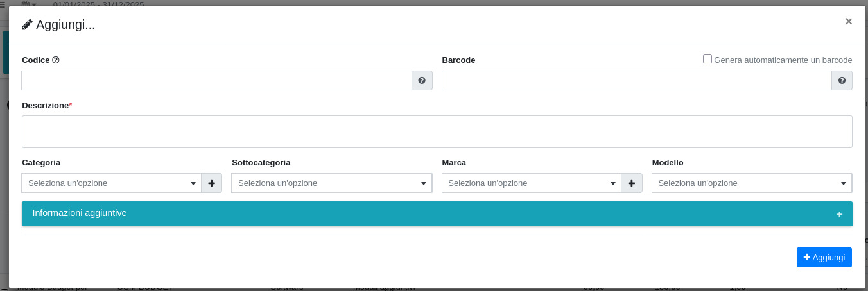Focus the Codice input field

(216, 81)
